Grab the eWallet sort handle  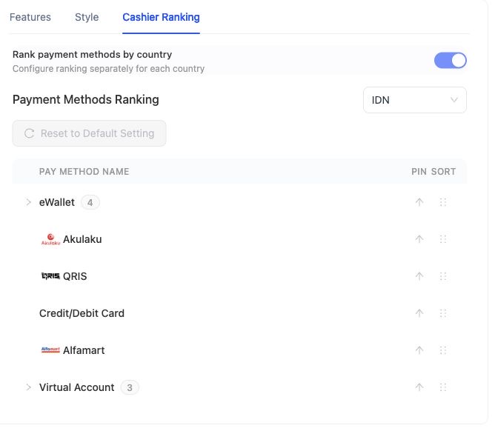(x=443, y=202)
